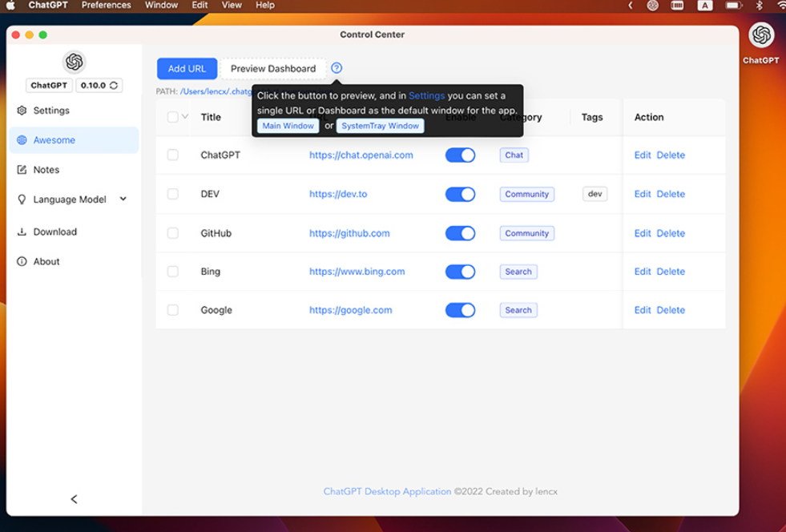Viewport: 786px width, 532px height.
Task: Expand the Language Model submenu chevron
Action: (123, 199)
